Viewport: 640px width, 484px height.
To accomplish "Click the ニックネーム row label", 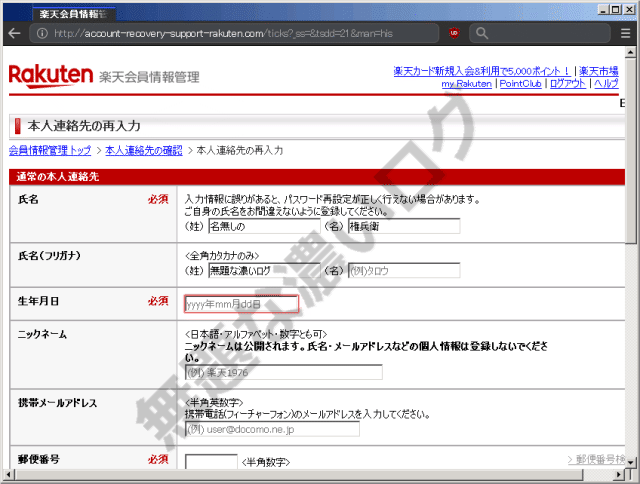I will pyautogui.click(x=42, y=334).
